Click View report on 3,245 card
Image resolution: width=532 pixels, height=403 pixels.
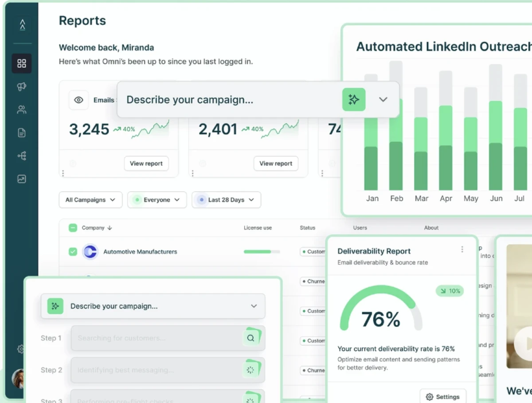pyautogui.click(x=146, y=163)
